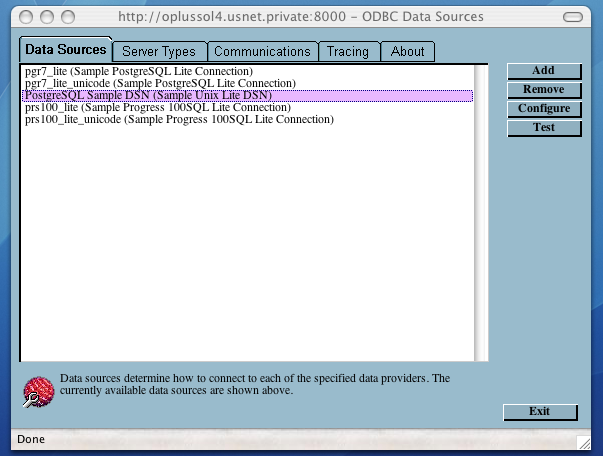Select PostgreSQL Sample DSN entry

147,96
